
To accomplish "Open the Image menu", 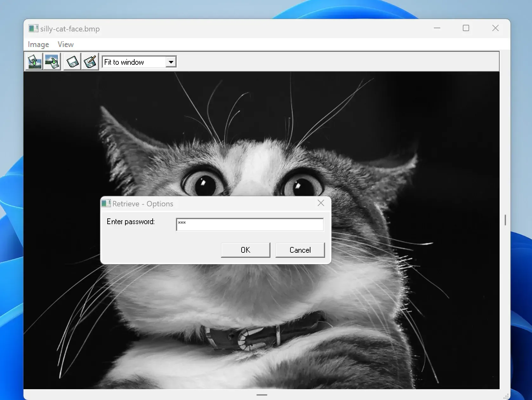I will 38,44.
